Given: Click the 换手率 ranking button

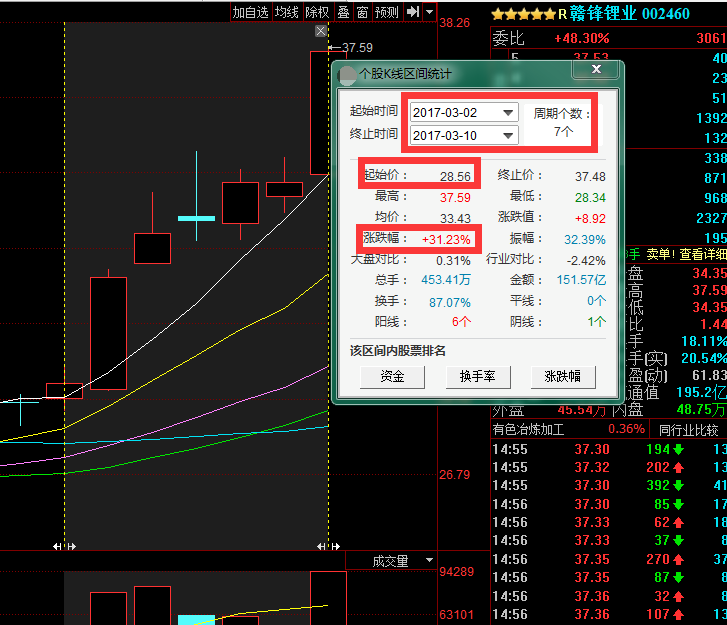Looking at the screenshot, I should pyautogui.click(x=478, y=376).
